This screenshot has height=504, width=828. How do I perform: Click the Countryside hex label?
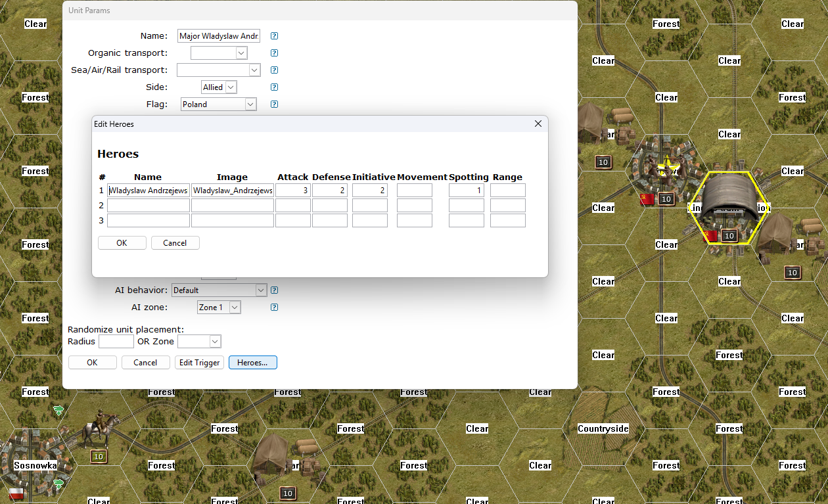[x=603, y=429]
